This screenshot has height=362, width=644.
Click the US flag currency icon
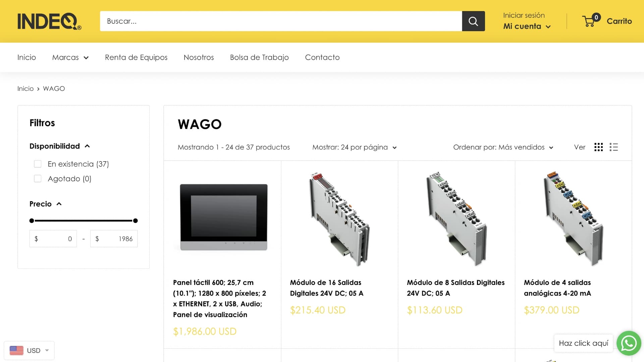point(16,350)
